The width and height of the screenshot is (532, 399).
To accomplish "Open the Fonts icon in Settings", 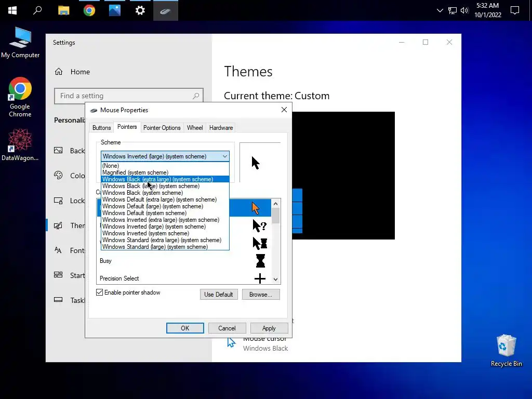I will coord(58,250).
